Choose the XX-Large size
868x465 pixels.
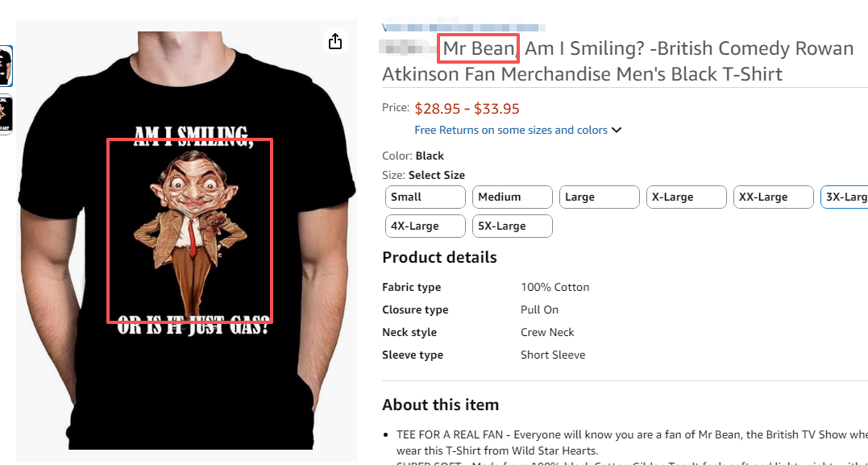(x=773, y=197)
